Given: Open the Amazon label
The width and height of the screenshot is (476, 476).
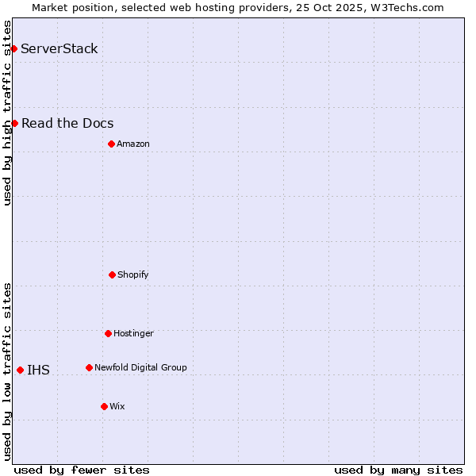Looking at the screenshot, I should 133,144.
